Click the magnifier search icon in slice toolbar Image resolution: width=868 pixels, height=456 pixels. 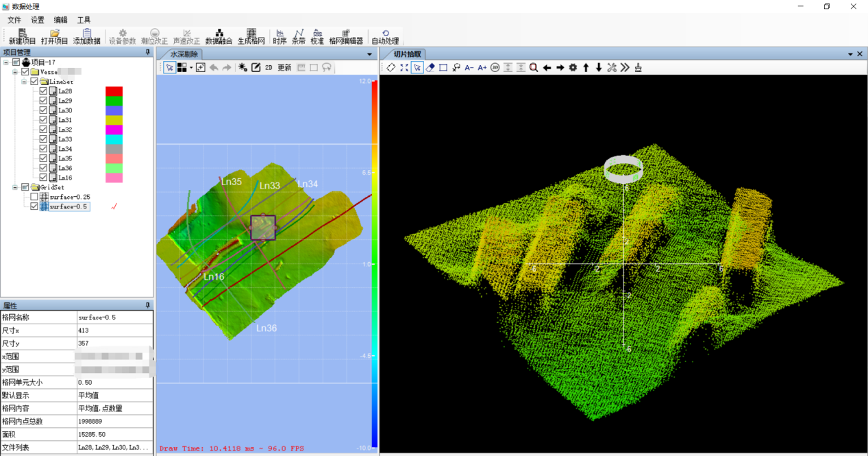tap(533, 67)
